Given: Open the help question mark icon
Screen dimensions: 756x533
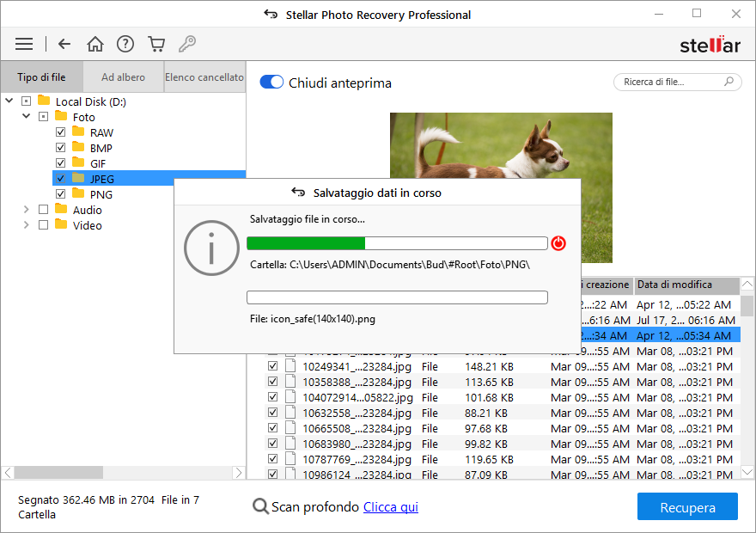Looking at the screenshot, I should point(125,44).
